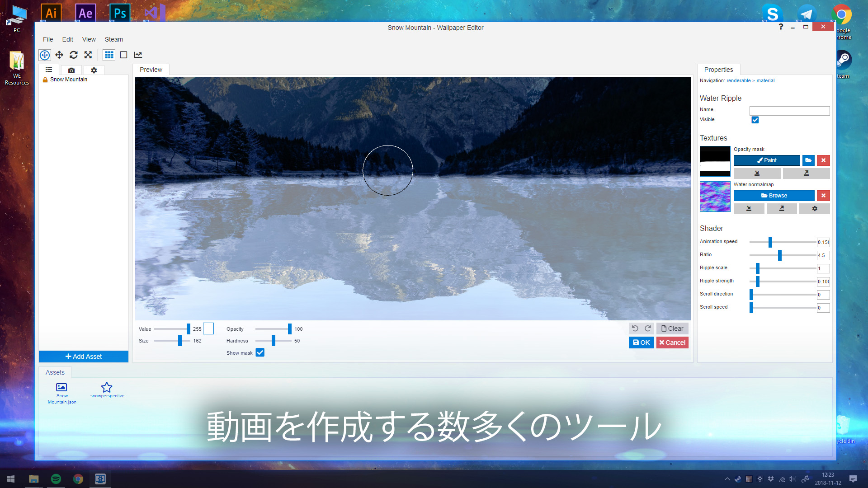Toggle Visible property for Water Ripple
This screenshot has height=488, width=868.
(755, 120)
